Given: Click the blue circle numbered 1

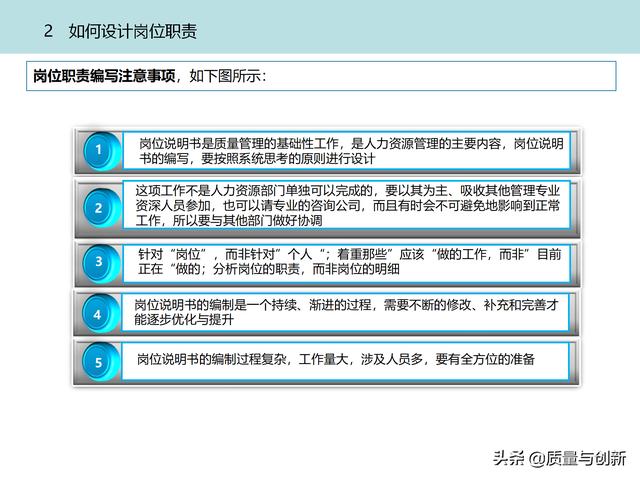Looking at the screenshot, I should tap(98, 150).
